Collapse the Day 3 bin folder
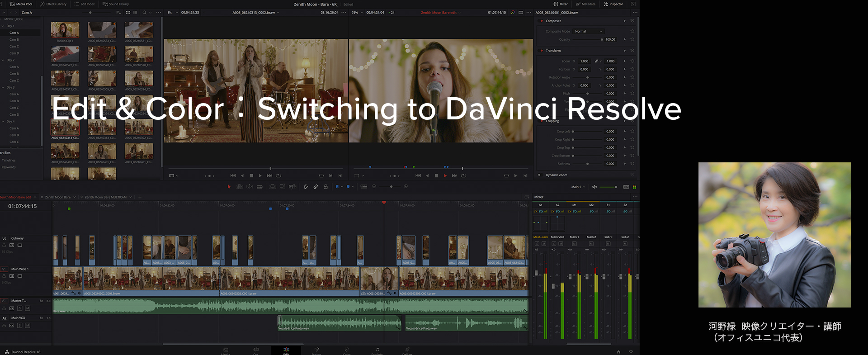868x355 pixels. pyautogui.click(x=3, y=87)
